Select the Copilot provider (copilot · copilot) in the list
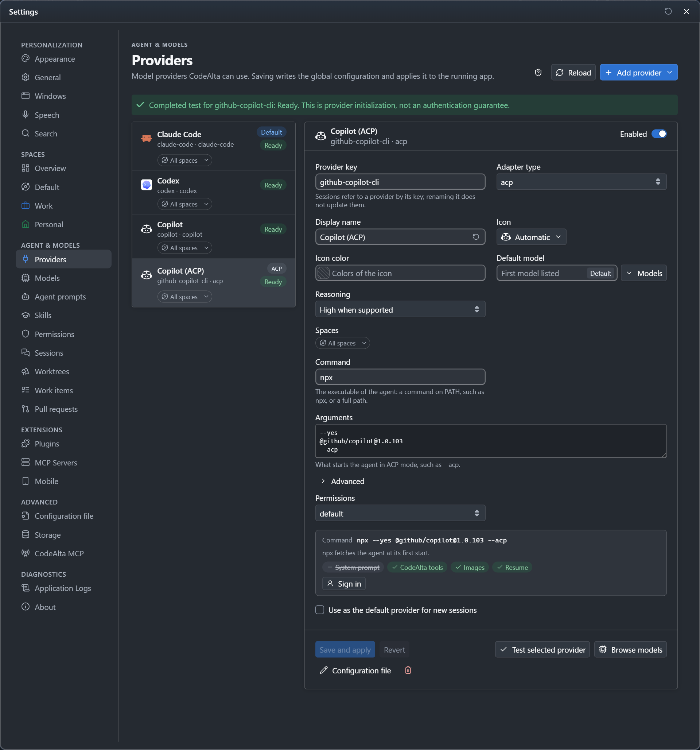700x750 pixels. click(x=214, y=236)
